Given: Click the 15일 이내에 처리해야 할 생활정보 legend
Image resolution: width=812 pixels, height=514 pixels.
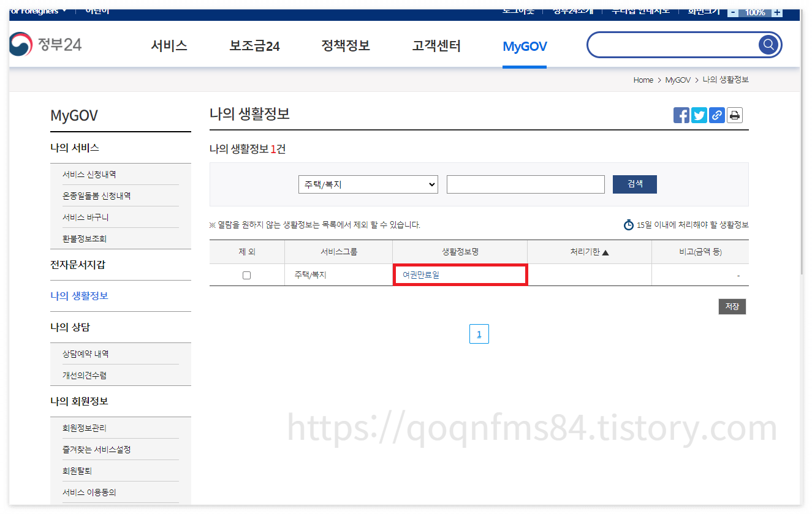Looking at the screenshot, I should coord(686,225).
